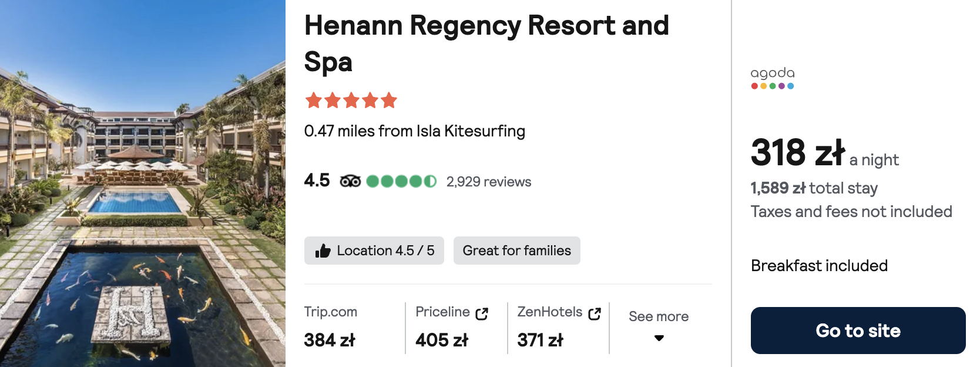The height and width of the screenshot is (367, 980).
Task: Select the Great for families tag
Action: (x=517, y=251)
